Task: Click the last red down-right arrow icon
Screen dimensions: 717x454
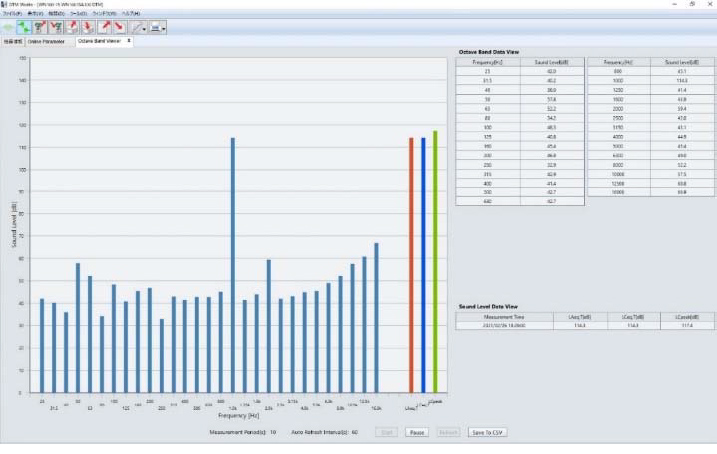Action: tap(120, 27)
